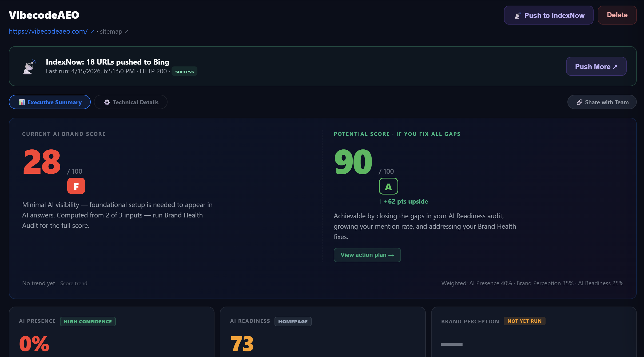644x357 pixels.
Task: Click the weighted score breakdown text
Action: [532, 283]
